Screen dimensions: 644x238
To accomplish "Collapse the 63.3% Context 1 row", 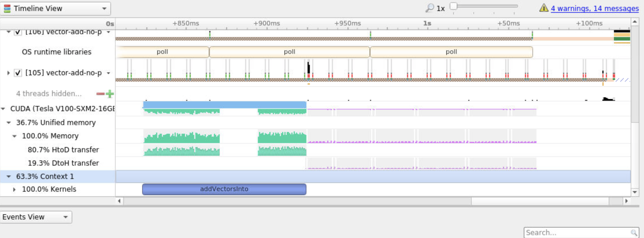I will 9,177.
